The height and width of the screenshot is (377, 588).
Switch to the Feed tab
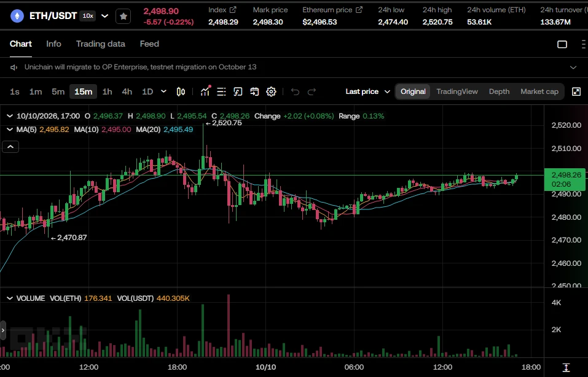[149, 44]
